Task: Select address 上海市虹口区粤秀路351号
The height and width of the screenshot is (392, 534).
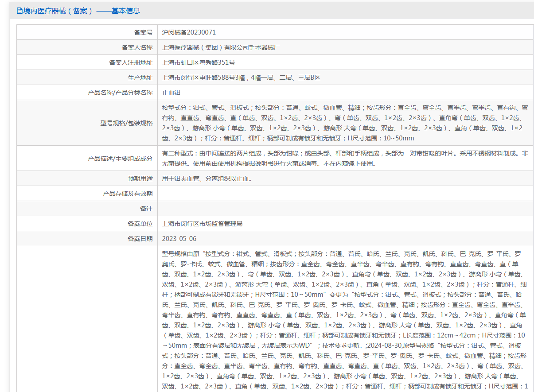Action: point(199,62)
